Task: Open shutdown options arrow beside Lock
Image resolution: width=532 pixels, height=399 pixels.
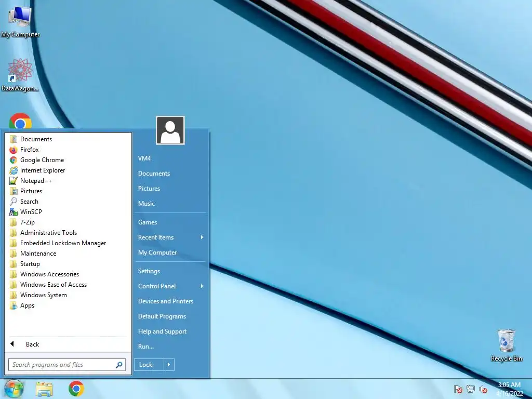Action: [169, 365]
